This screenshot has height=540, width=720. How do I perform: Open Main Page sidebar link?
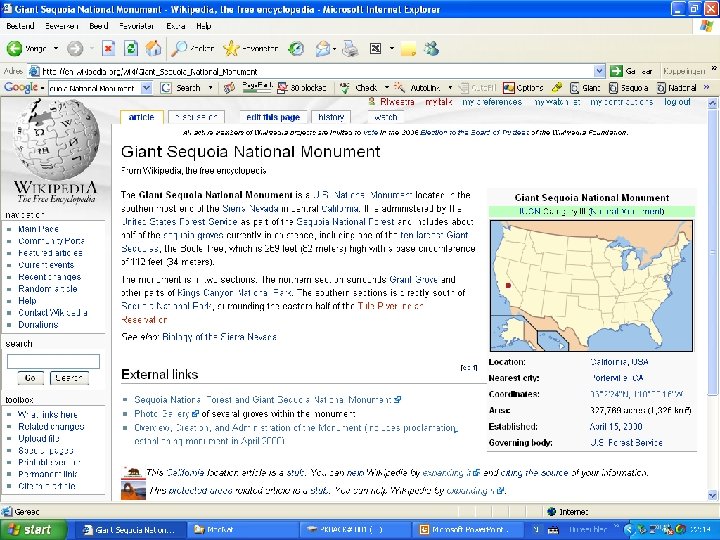point(38,229)
